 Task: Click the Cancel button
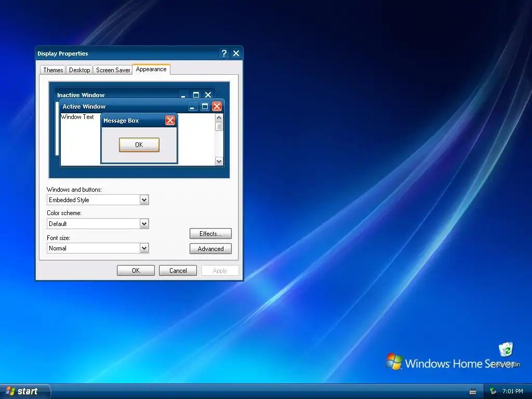click(x=178, y=270)
